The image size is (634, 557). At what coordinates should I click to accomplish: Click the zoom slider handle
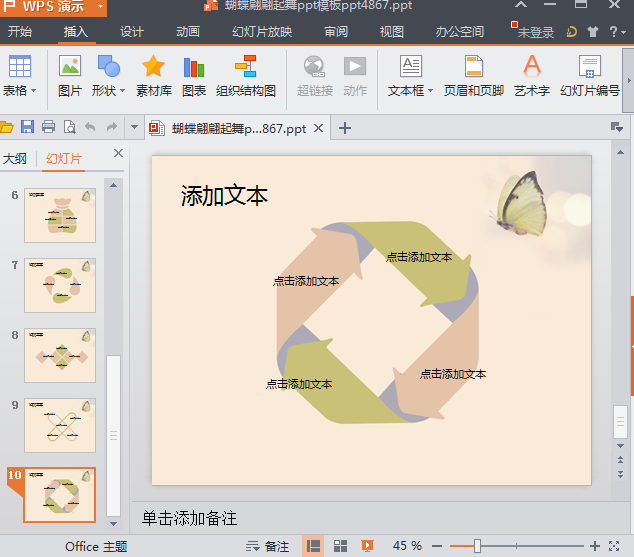(477, 546)
